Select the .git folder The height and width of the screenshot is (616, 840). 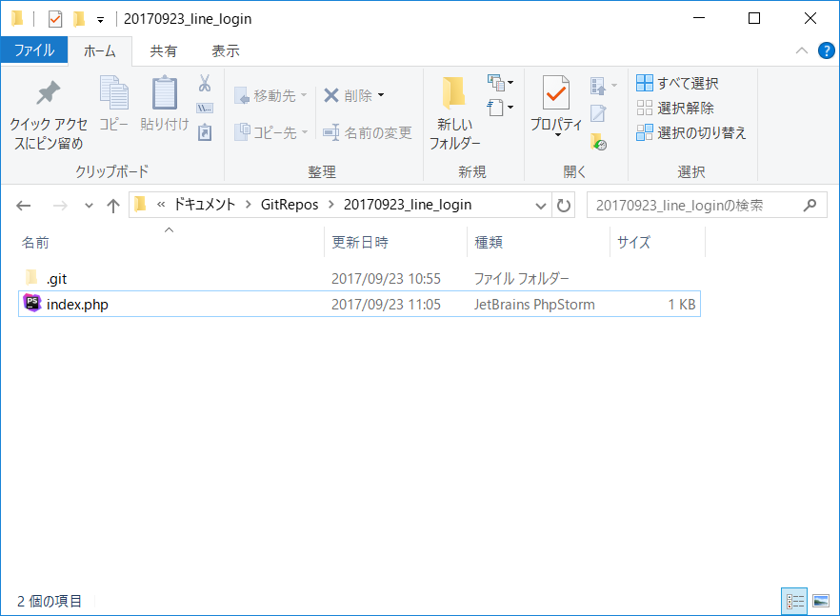click(x=359, y=279)
